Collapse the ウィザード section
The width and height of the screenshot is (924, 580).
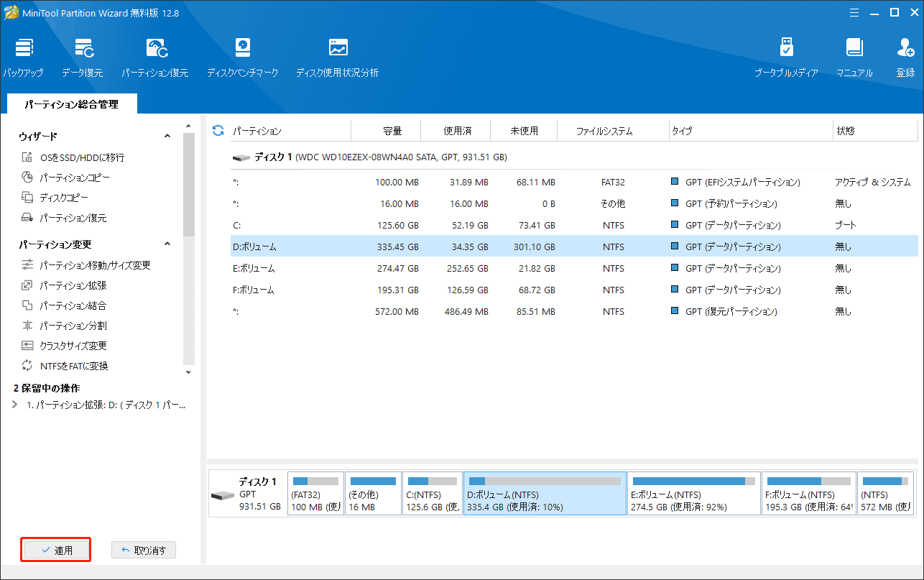tap(167, 136)
